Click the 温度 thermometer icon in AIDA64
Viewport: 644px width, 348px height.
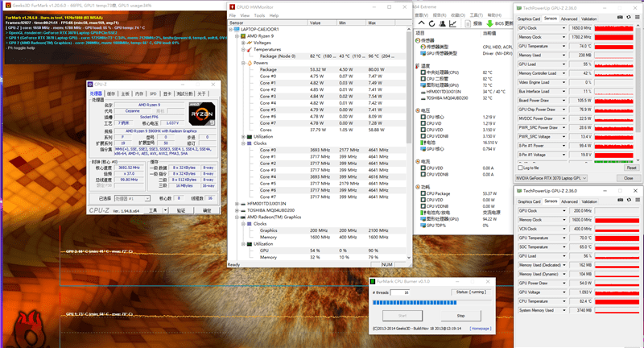417,66
